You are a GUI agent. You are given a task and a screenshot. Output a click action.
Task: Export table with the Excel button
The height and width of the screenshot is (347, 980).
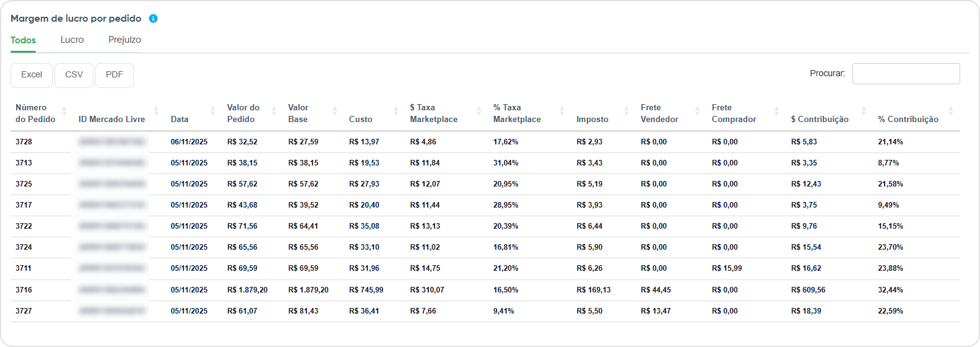(x=32, y=75)
